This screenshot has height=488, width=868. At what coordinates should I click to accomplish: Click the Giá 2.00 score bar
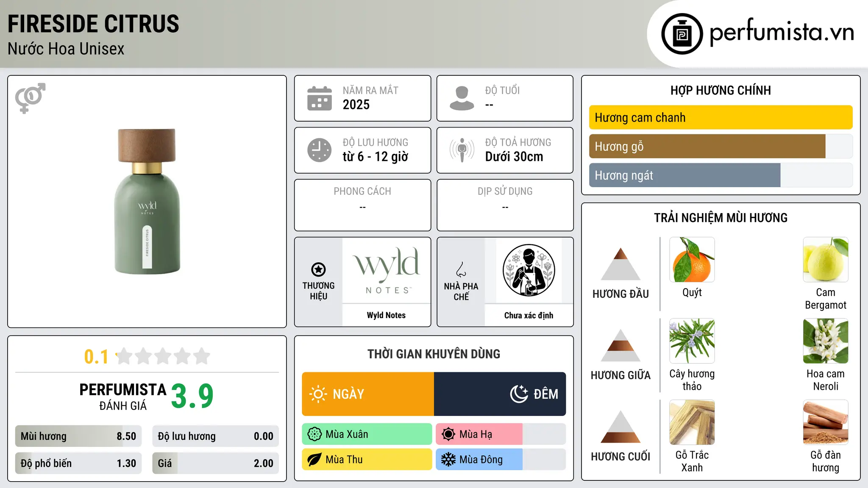(216, 463)
